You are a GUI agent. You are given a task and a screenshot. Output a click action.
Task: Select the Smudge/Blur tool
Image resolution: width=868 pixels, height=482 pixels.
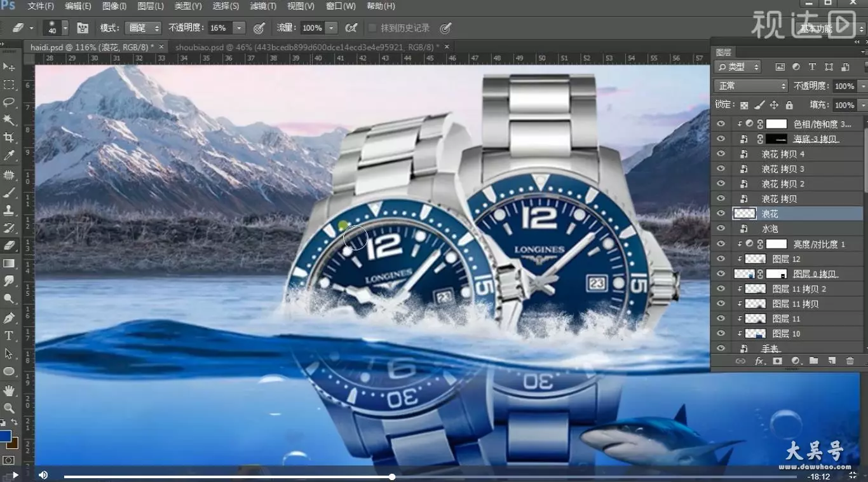pos(9,280)
